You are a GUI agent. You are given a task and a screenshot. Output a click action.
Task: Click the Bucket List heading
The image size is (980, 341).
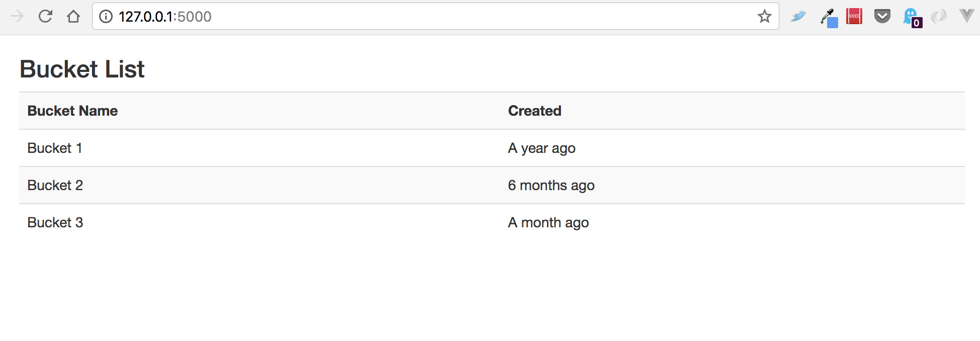point(82,69)
